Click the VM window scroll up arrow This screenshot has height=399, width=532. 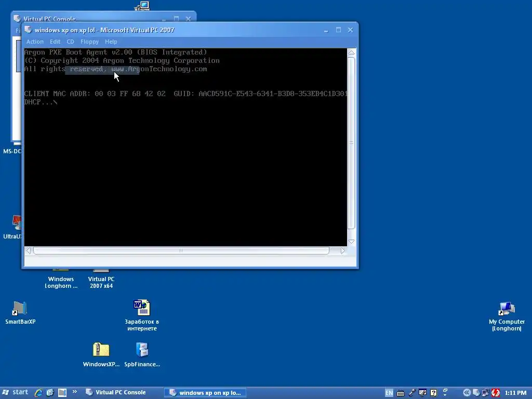click(x=352, y=52)
